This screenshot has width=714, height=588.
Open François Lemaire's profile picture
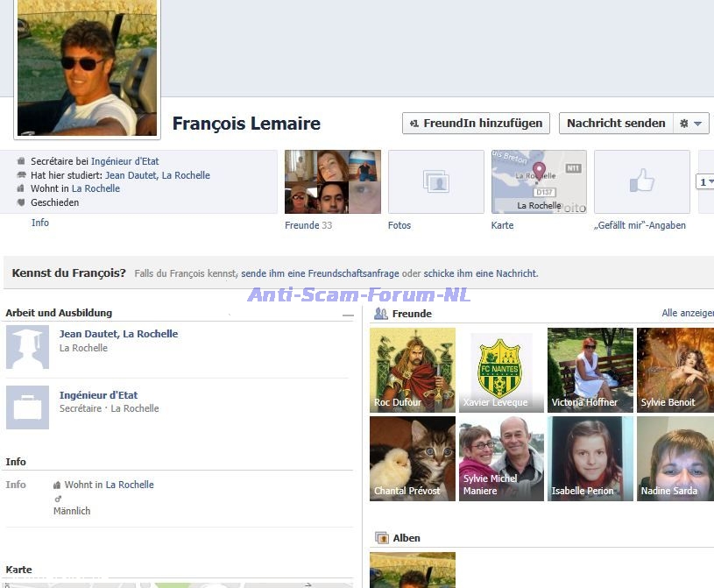(87, 67)
